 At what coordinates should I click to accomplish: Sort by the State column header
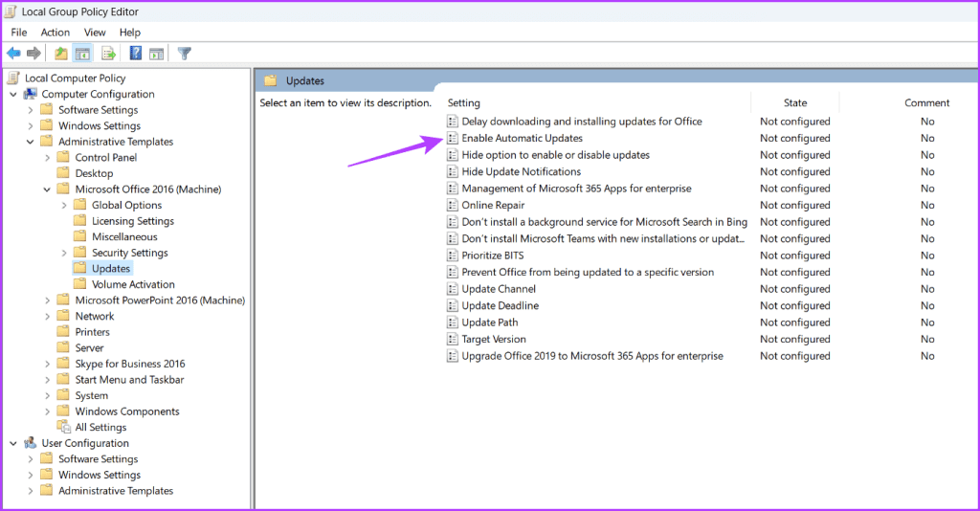coord(795,102)
